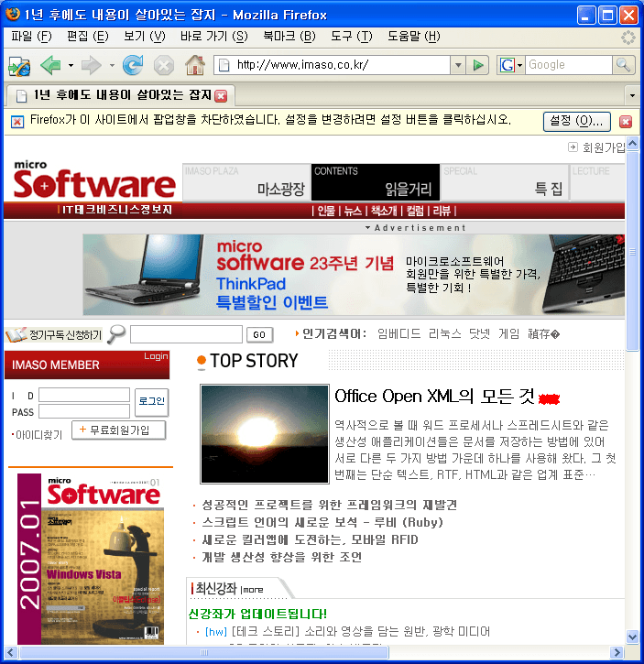
Task: Click the Home icon in the toolbar
Action: (x=194, y=65)
